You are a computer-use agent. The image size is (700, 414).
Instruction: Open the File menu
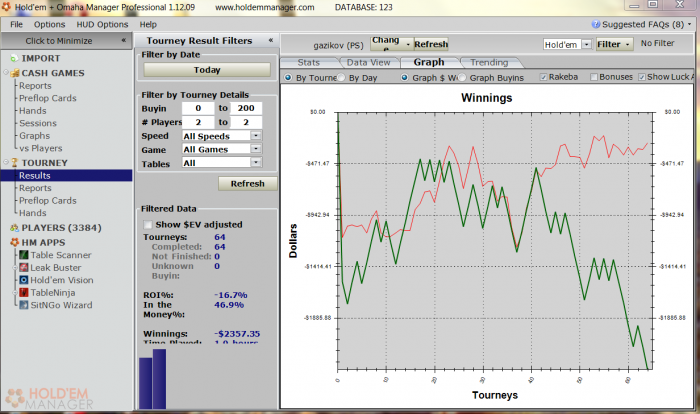click(x=17, y=25)
